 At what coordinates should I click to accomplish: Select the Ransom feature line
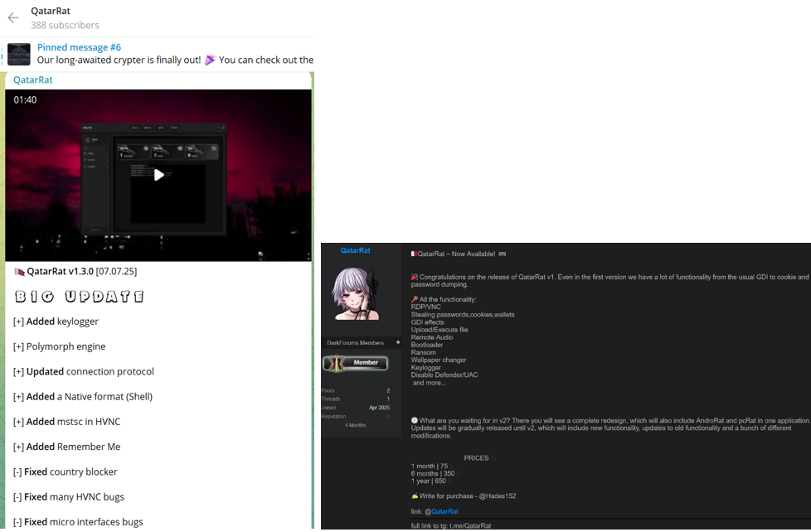tap(424, 352)
